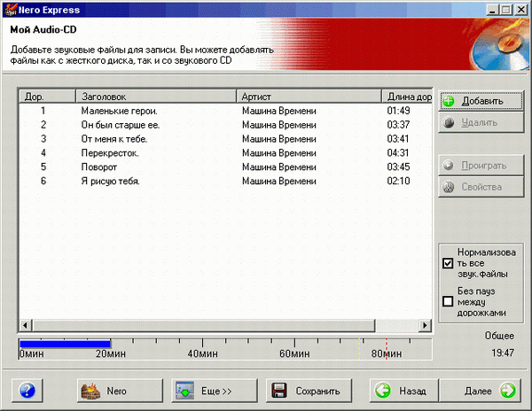
Task: Disable Нормализовать все звук.файлы checkbox
Action: (x=448, y=263)
